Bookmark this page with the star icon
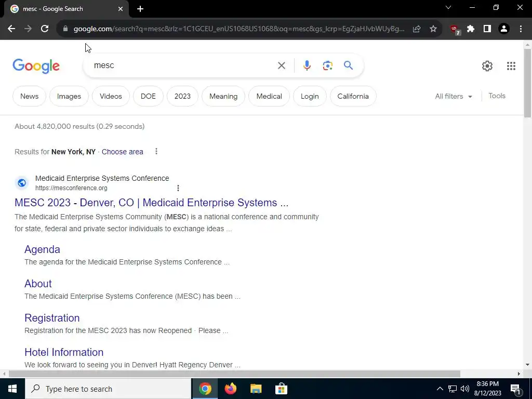This screenshot has height=399, width=532. click(x=433, y=29)
